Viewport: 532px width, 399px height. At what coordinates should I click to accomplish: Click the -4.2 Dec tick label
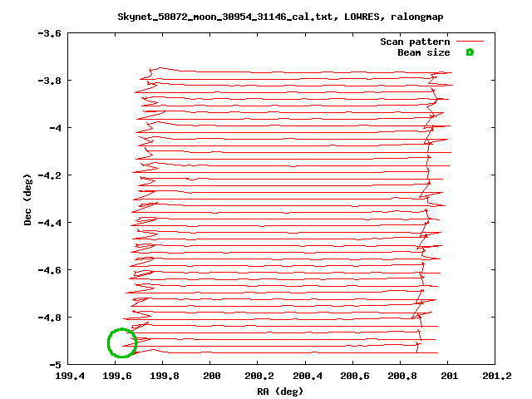pos(49,175)
